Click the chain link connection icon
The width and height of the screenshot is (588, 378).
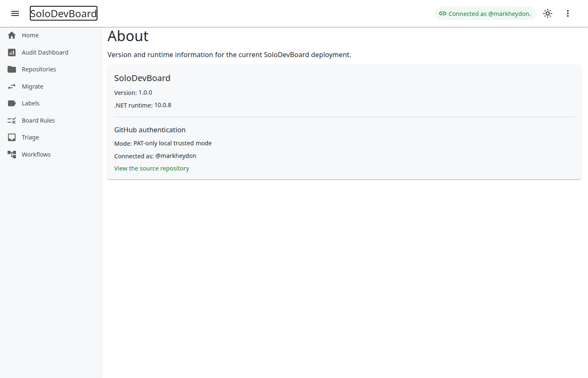442,13
